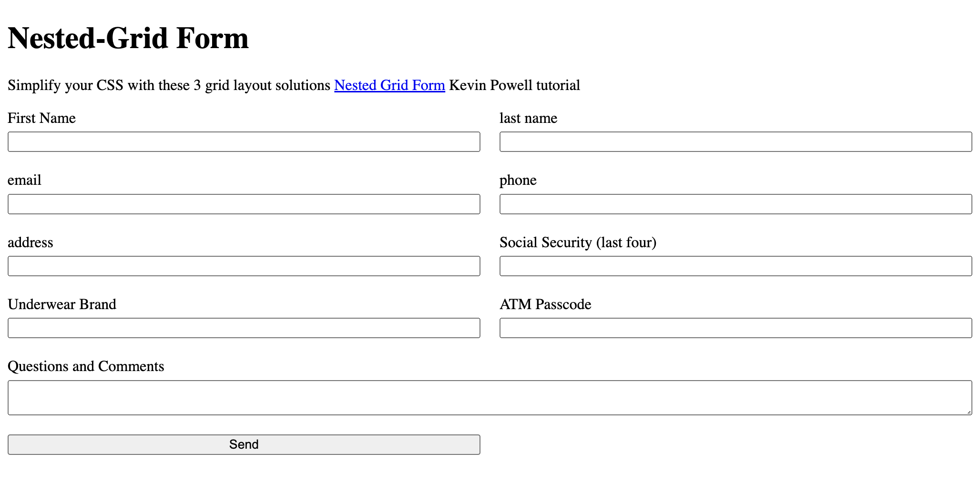Focus the address input box
Screen dimensions: 980x483
click(x=244, y=266)
